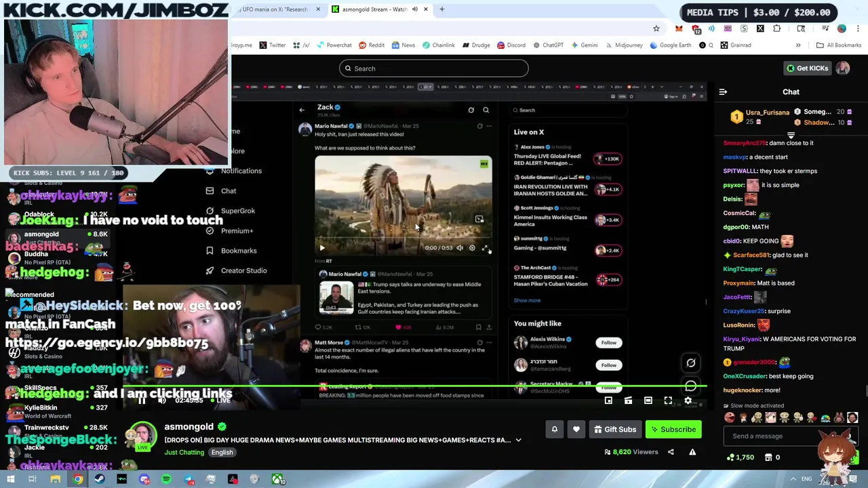Focus the Kick search field

point(434,68)
